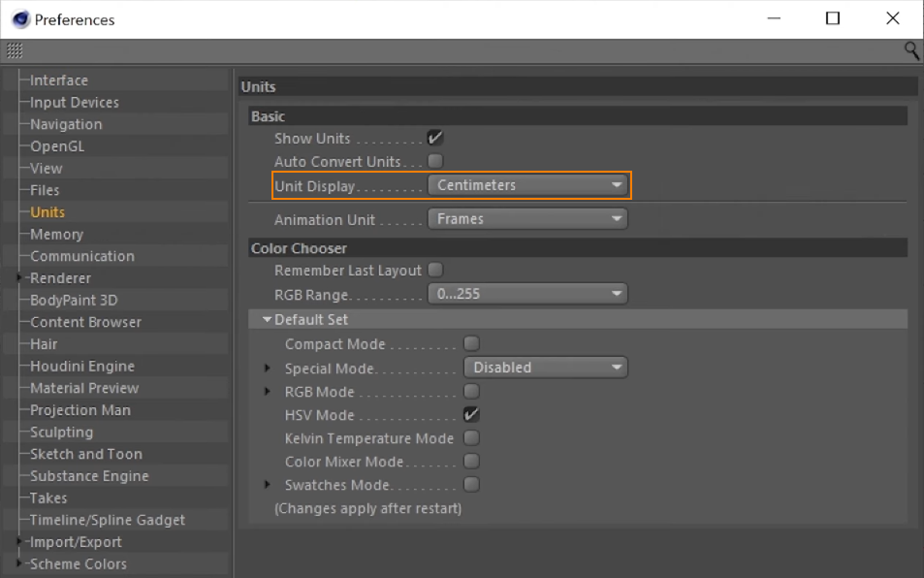The width and height of the screenshot is (924, 578).
Task: Click the Color Chooser section header
Action: tap(578, 248)
